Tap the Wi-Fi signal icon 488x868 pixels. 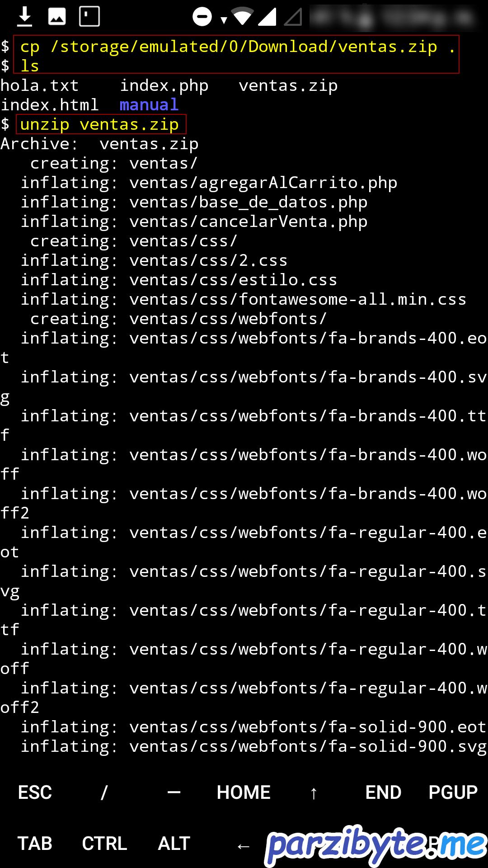(x=243, y=16)
